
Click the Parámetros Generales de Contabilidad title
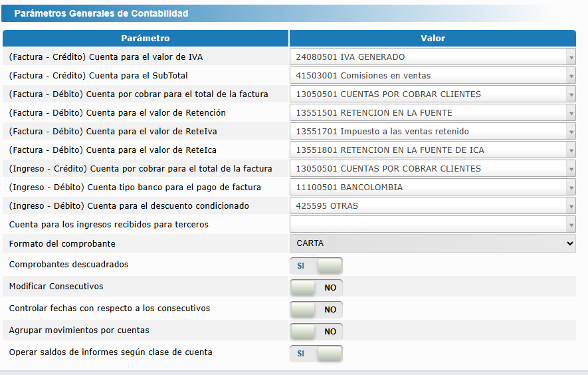(x=101, y=13)
